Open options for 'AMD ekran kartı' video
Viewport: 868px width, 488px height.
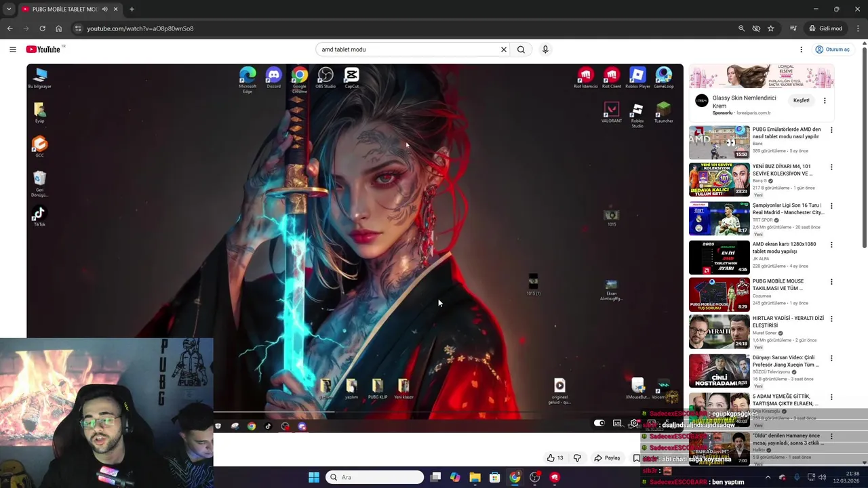tap(831, 245)
